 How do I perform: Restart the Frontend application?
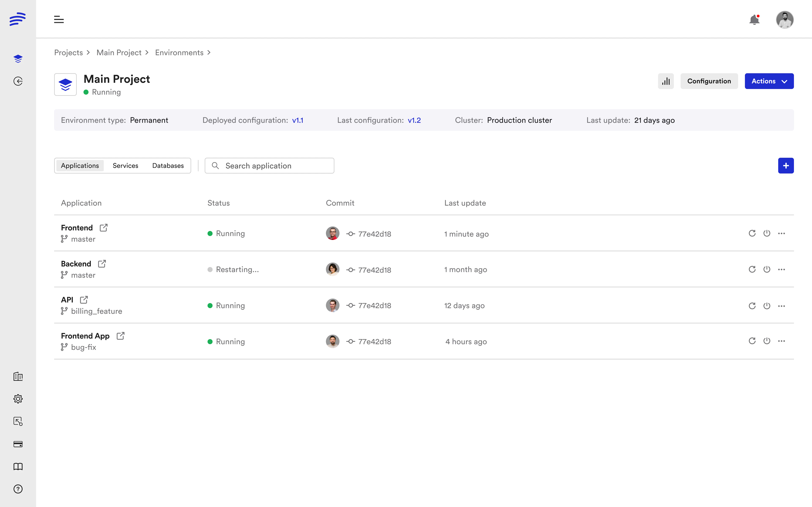(x=752, y=233)
